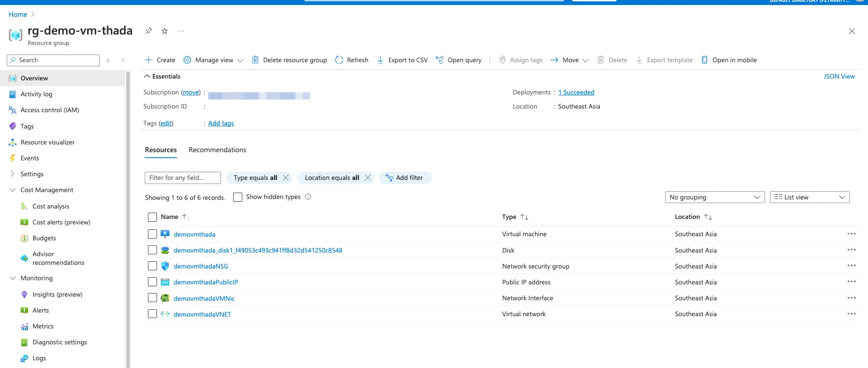
Task: Check the box for demovmthada virtual machine
Action: click(152, 234)
